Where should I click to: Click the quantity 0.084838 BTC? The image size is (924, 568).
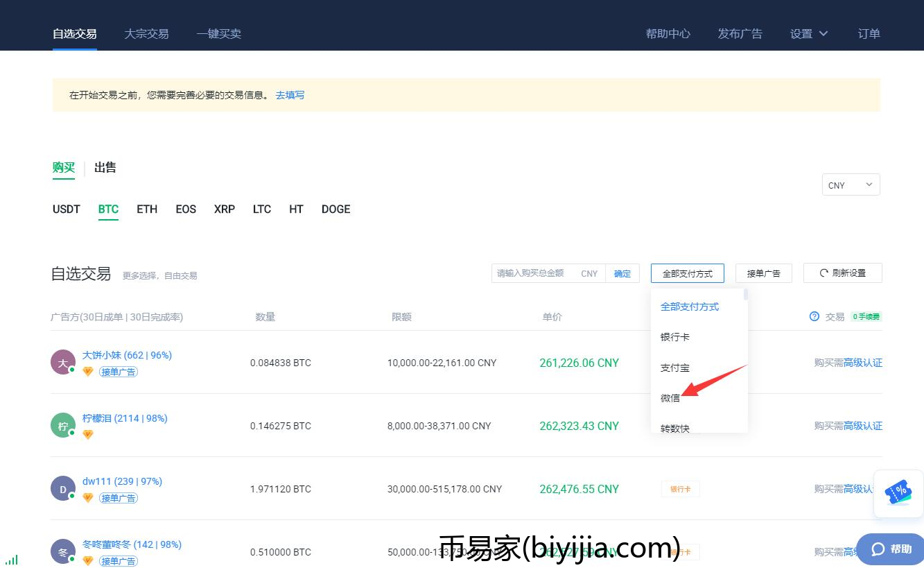coord(281,363)
